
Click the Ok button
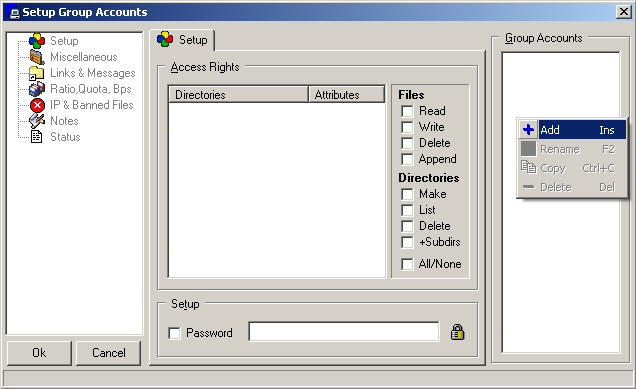pyautogui.click(x=39, y=353)
